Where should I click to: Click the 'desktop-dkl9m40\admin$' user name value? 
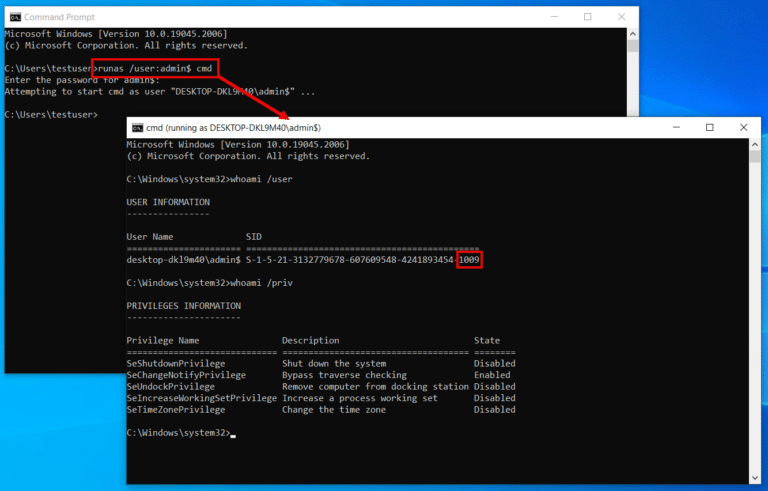pyautogui.click(x=183, y=260)
